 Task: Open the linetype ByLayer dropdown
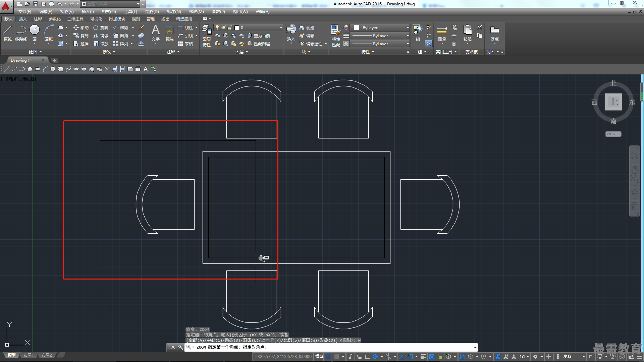[380, 44]
